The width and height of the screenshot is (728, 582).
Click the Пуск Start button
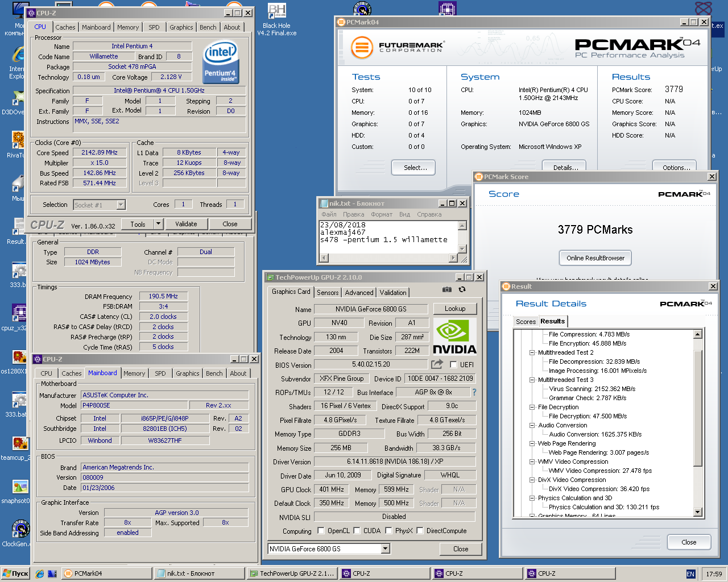[x=15, y=573]
